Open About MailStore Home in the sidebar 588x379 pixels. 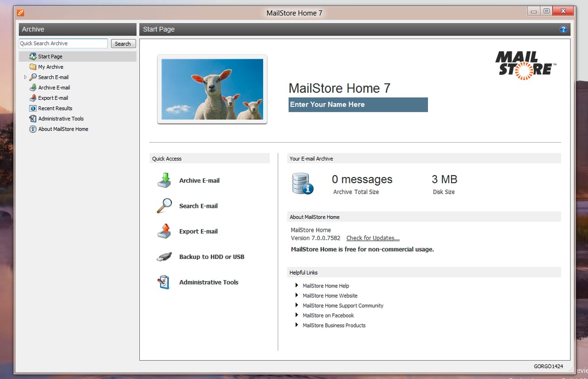pos(63,129)
